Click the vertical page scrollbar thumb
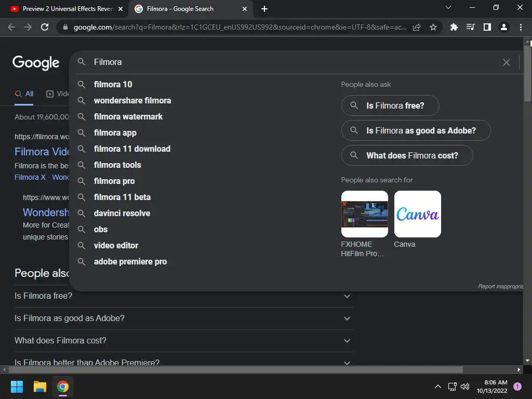532x399 pixels. click(x=528, y=73)
